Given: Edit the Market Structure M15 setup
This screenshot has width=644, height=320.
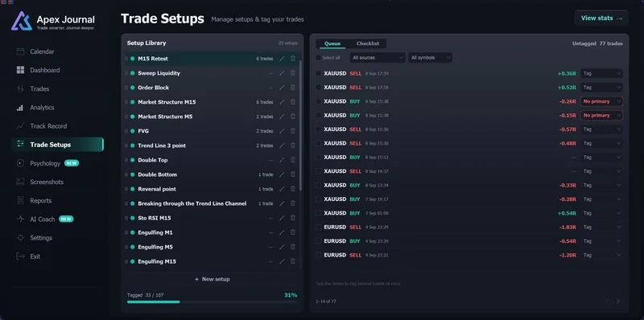Looking at the screenshot, I should click(x=282, y=102).
